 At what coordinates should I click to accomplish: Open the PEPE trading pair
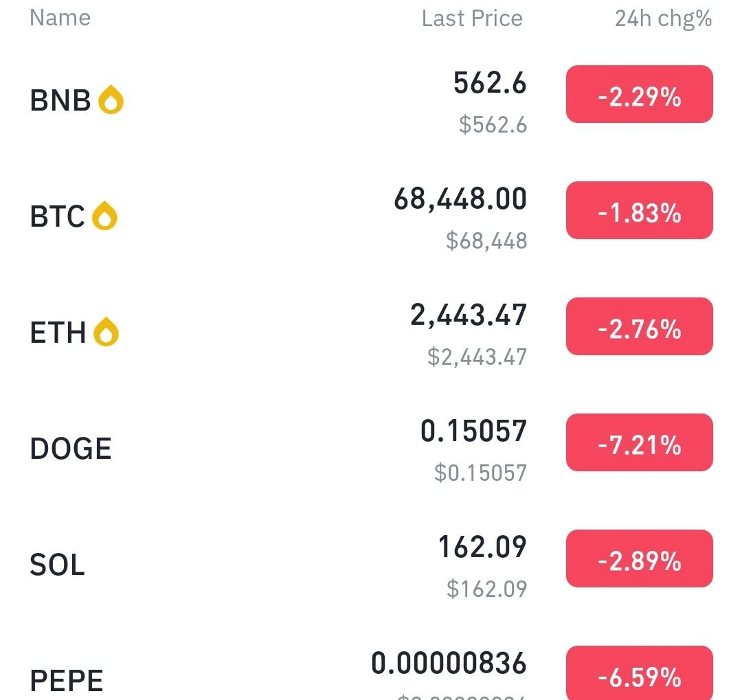tap(371, 672)
